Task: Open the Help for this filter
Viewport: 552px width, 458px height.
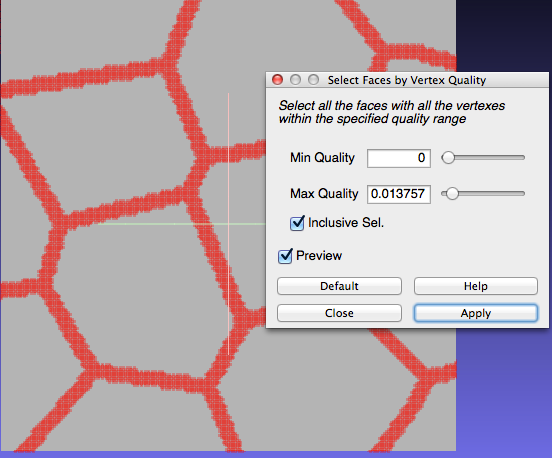Action: (x=476, y=286)
